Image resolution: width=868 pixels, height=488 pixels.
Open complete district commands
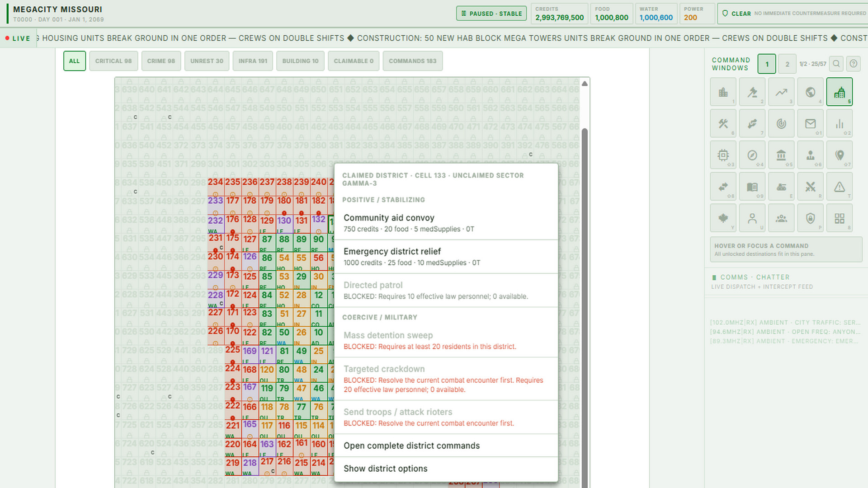click(x=446, y=446)
